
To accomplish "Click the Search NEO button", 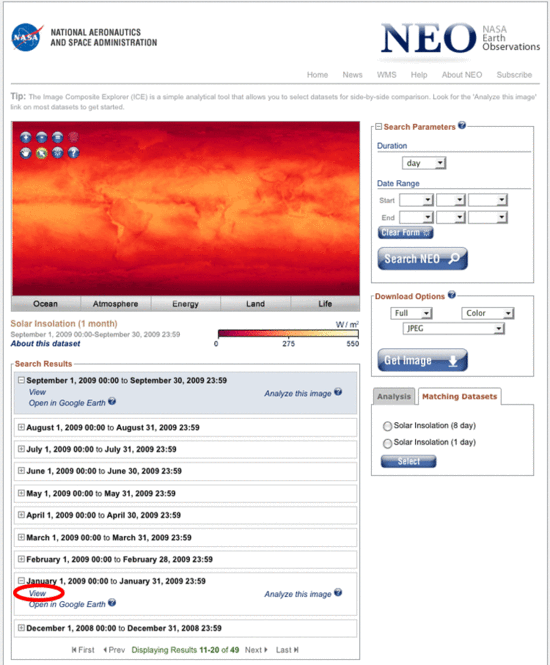I will point(422,259).
